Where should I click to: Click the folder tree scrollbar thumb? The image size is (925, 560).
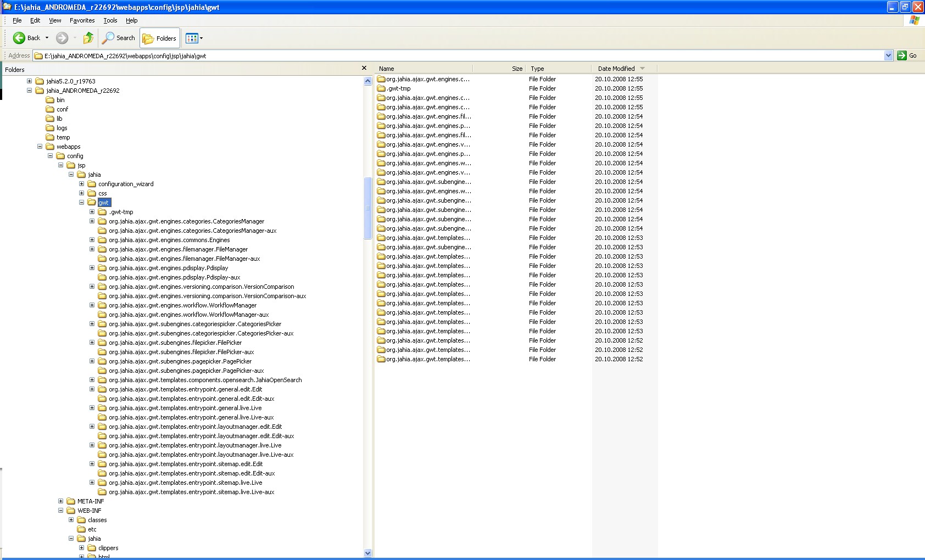tap(368, 208)
